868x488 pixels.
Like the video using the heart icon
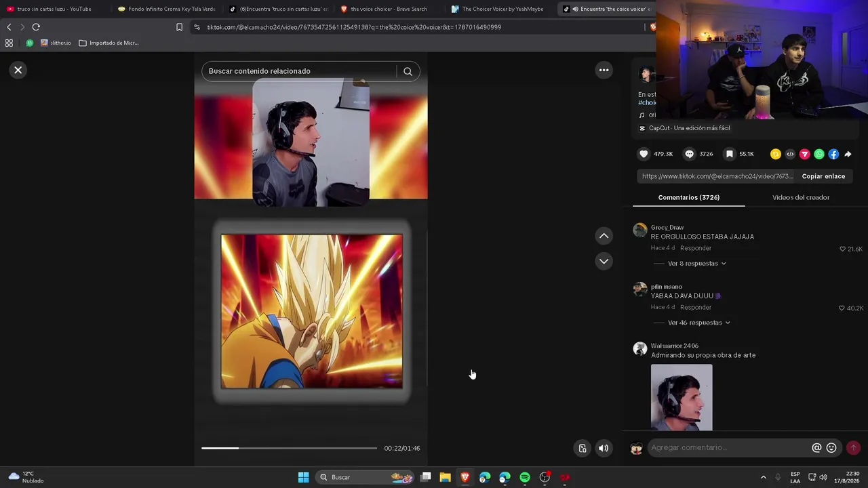(x=644, y=154)
